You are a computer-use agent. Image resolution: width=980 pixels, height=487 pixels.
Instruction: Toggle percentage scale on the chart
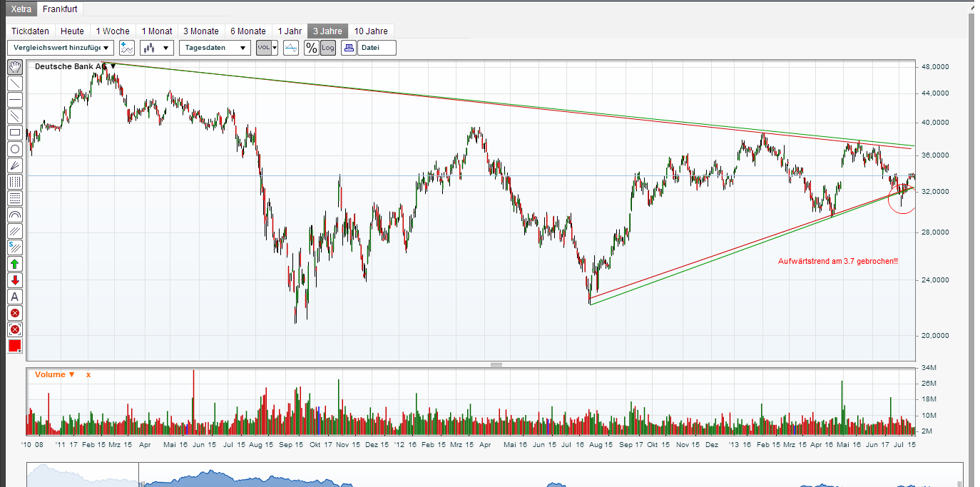click(312, 48)
